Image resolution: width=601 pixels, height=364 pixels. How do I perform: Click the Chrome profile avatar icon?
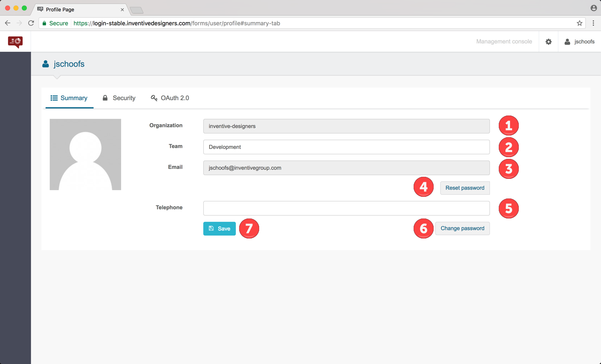(593, 8)
